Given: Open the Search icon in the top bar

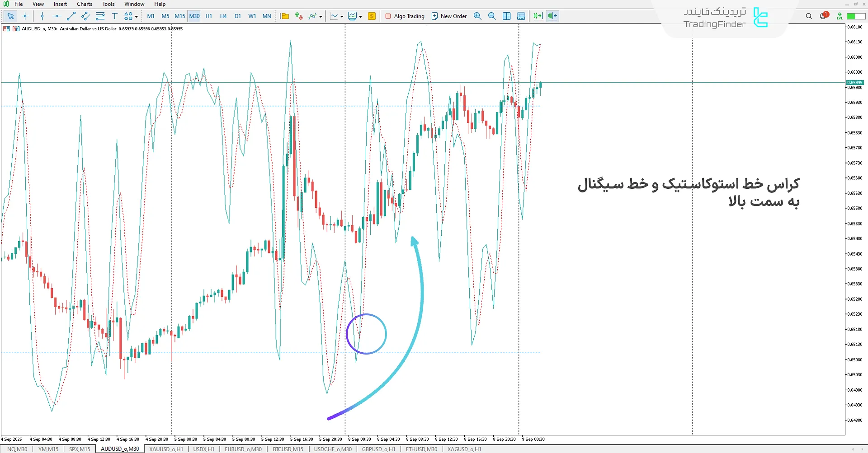Looking at the screenshot, I should pyautogui.click(x=809, y=16).
